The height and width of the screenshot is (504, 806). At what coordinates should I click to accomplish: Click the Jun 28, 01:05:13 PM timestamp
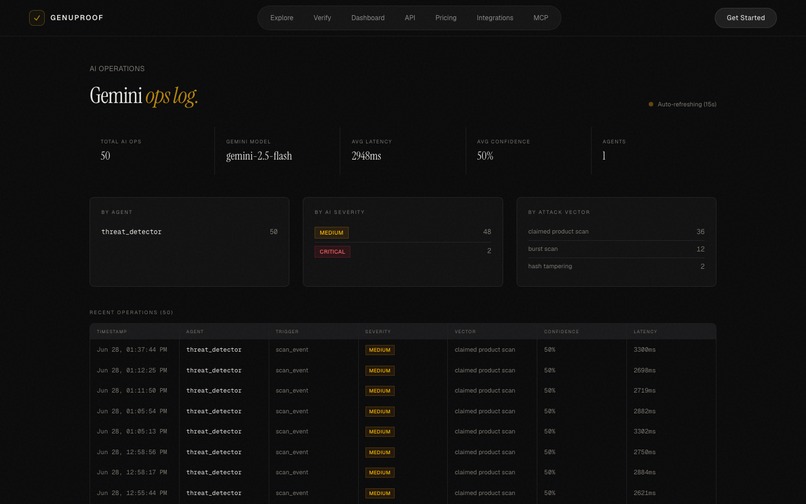[132, 431]
